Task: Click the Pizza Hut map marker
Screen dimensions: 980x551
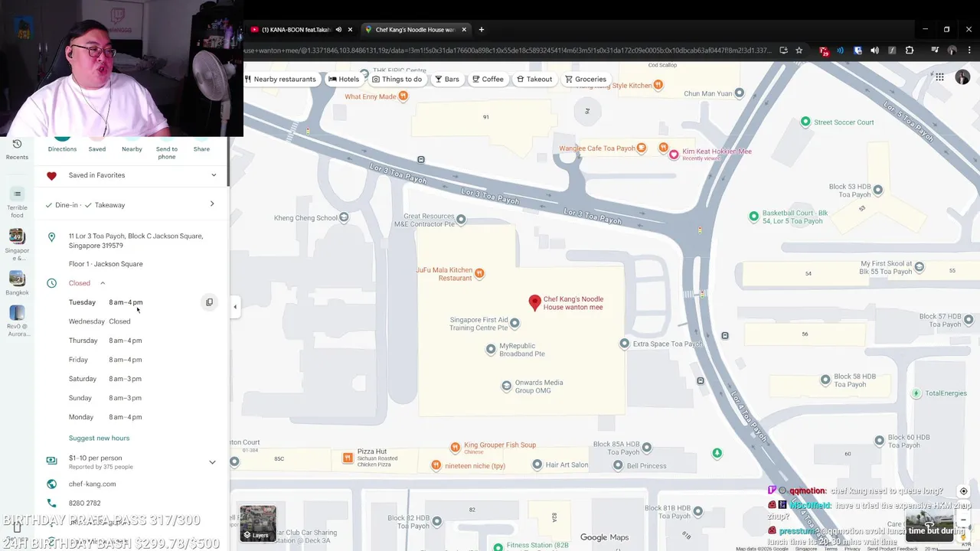Action: [348, 458]
